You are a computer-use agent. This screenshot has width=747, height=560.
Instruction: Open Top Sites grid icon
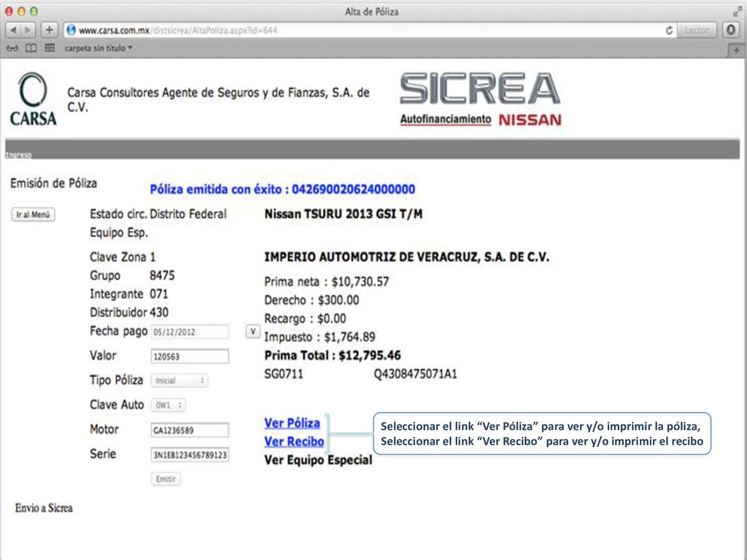(x=50, y=48)
